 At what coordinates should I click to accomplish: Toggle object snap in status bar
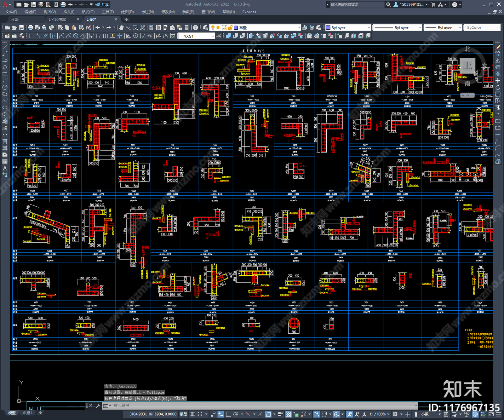coord(268,414)
